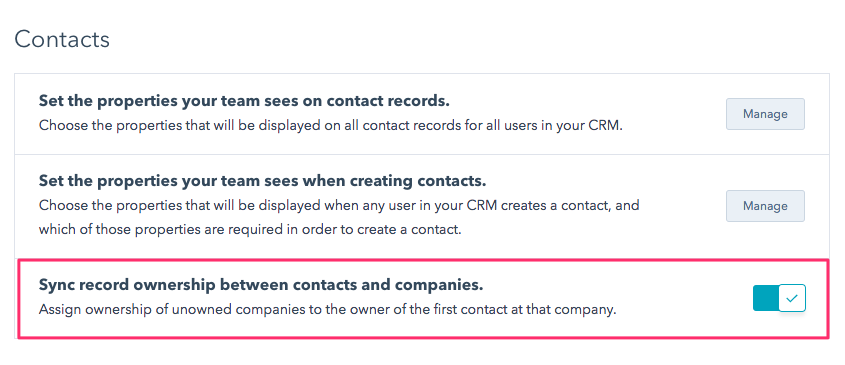Click the checkmark icon on the sync toggle
The width and height of the screenshot is (845, 365).
tap(792, 298)
